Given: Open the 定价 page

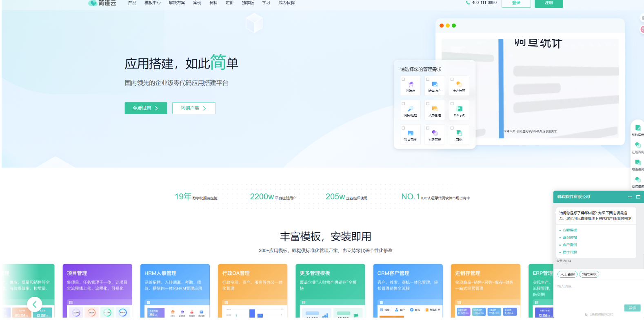Looking at the screenshot, I should click(230, 3).
